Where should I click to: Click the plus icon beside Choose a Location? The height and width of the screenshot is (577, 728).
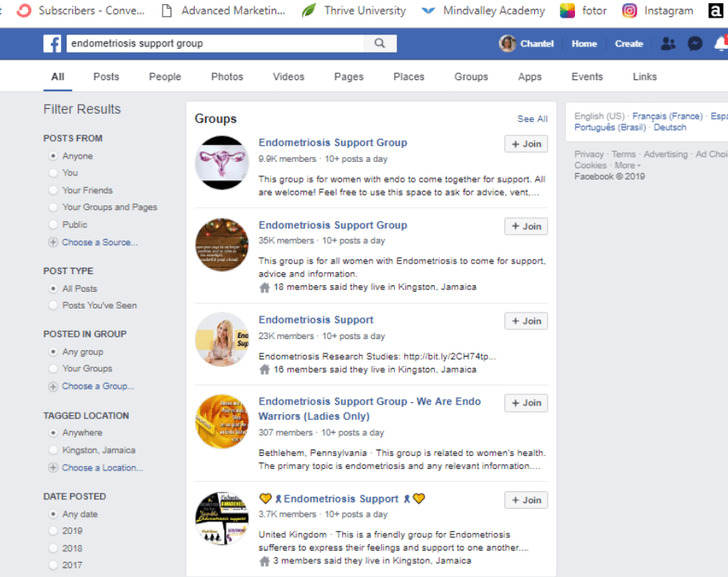53,468
